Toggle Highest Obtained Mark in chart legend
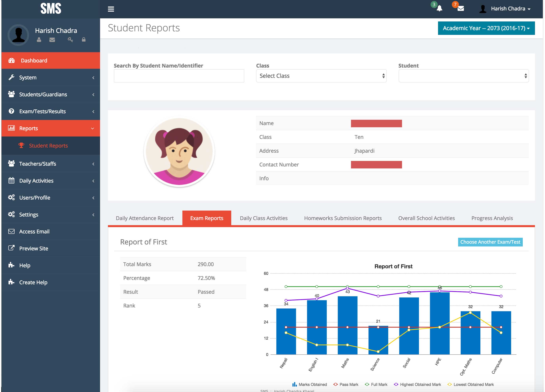The height and width of the screenshot is (392, 545). 418,384
